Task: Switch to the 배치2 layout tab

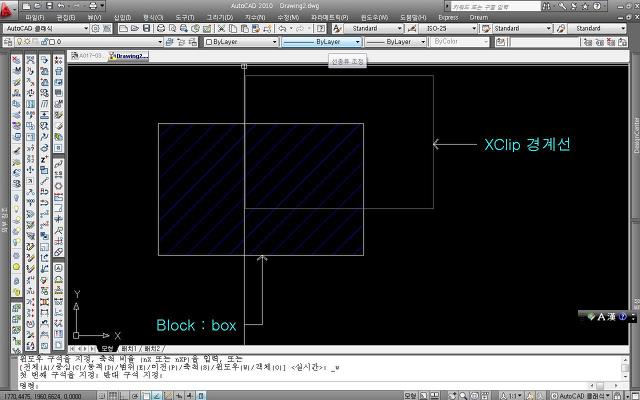Action: 152,349
